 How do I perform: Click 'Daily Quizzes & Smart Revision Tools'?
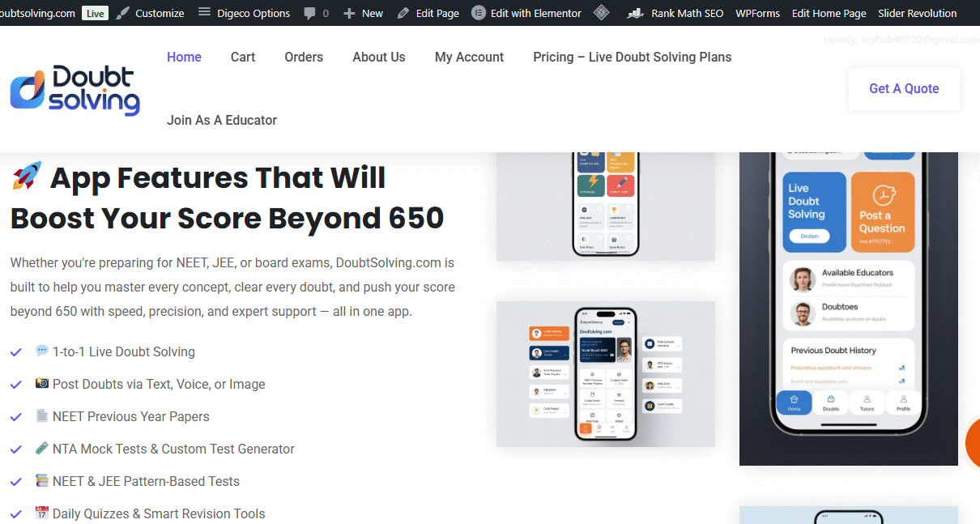click(x=159, y=513)
